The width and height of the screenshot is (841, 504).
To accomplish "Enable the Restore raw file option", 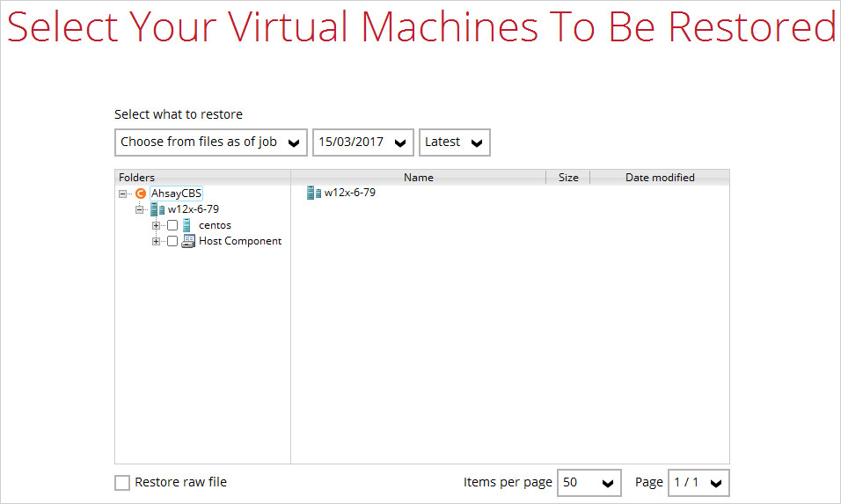I will coord(122,483).
